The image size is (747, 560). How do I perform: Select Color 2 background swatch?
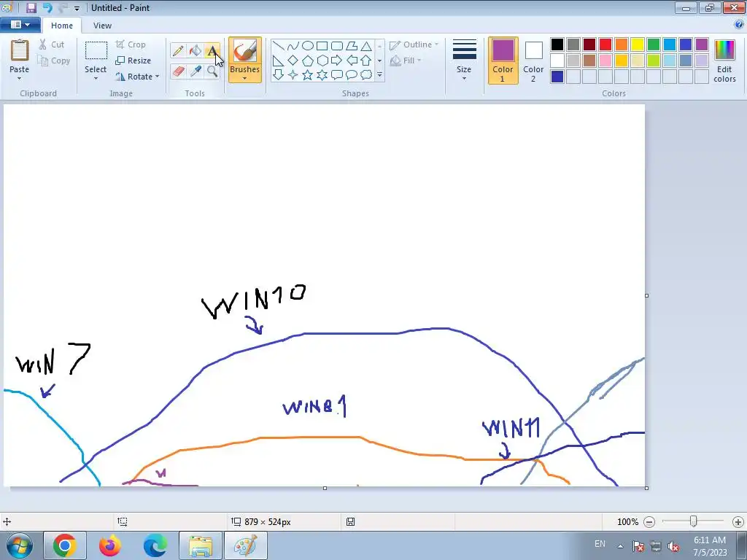click(533, 61)
